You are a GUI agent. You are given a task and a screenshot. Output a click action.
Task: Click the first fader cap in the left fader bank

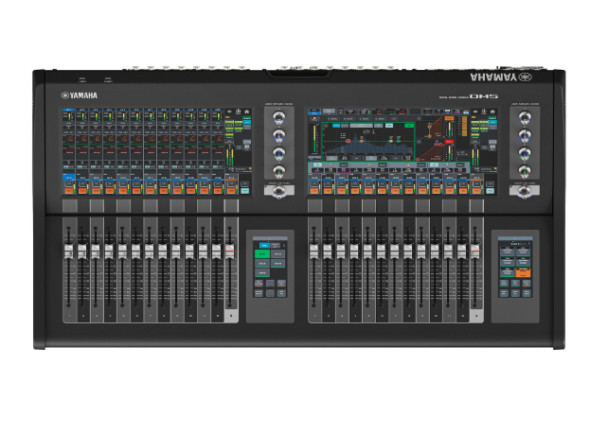(x=68, y=251)
